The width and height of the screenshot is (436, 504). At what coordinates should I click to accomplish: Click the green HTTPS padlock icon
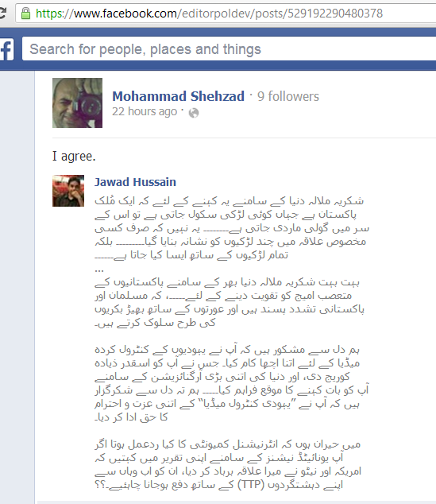tap(25, 14)
